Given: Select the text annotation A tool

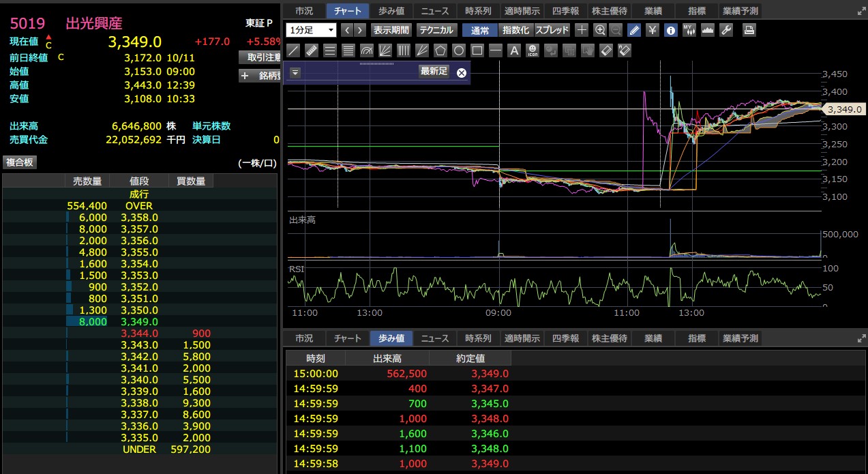Looking at the screenshot, I should [x=514, y=50].
